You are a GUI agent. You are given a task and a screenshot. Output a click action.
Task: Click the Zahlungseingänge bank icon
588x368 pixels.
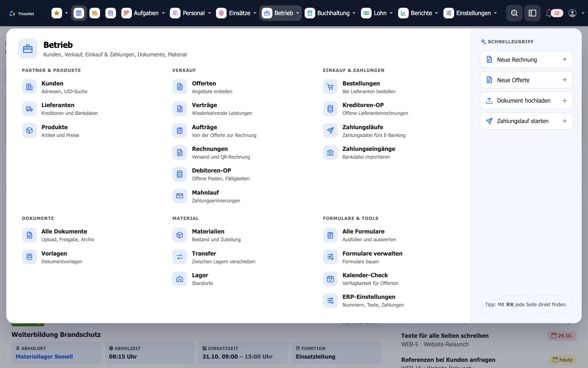pyautogui.click(x=330, y=153)
